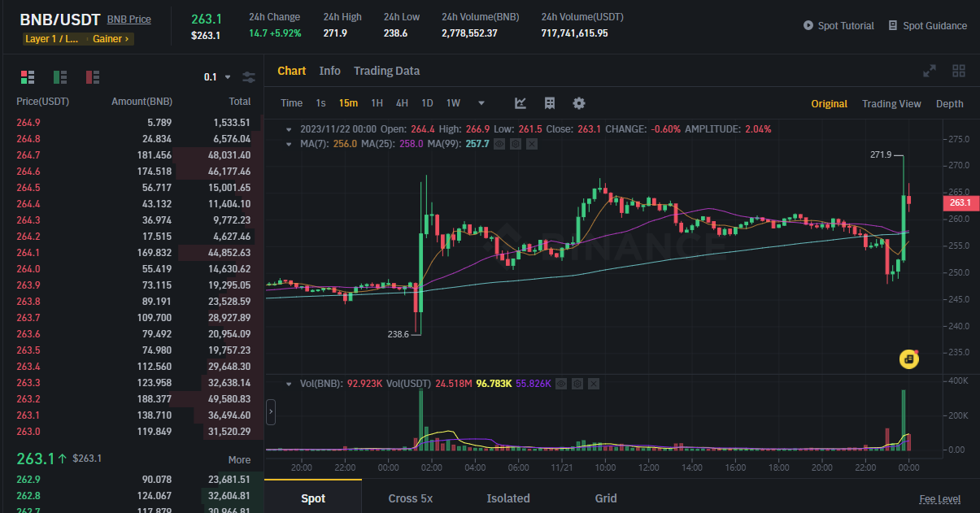
Task: Open the chart settings gear icon
Action: coord(579,103)
